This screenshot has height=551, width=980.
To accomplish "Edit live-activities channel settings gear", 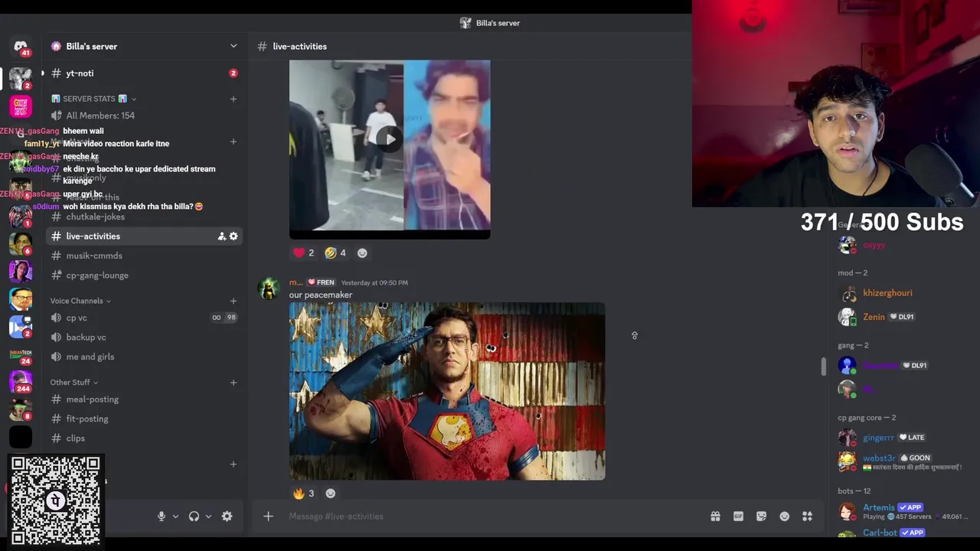I will tap(234, 236).
